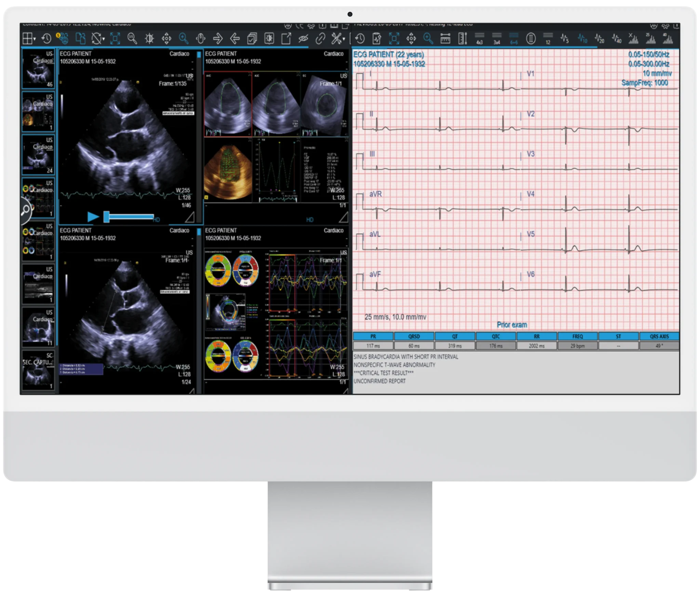Viewport: 700px width, 594px height.
Task: Set ECG gain to 20
Action: 599,38
